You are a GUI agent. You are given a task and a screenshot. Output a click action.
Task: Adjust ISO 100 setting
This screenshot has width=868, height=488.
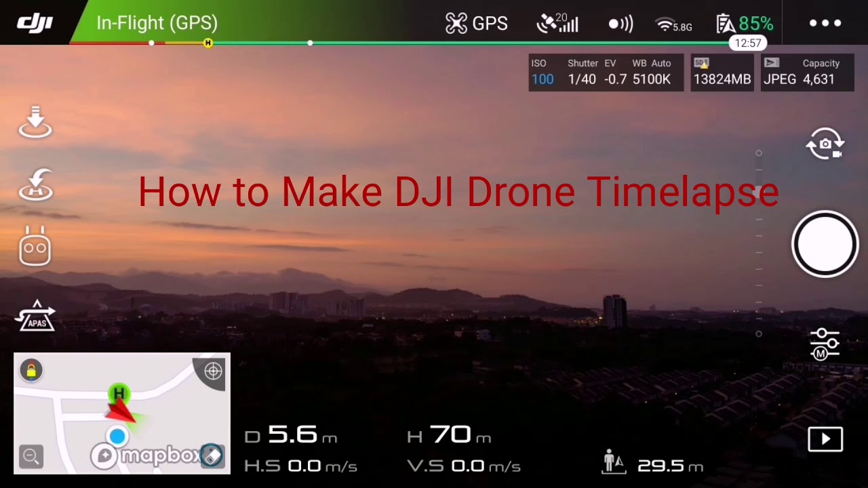coord(542,72)
